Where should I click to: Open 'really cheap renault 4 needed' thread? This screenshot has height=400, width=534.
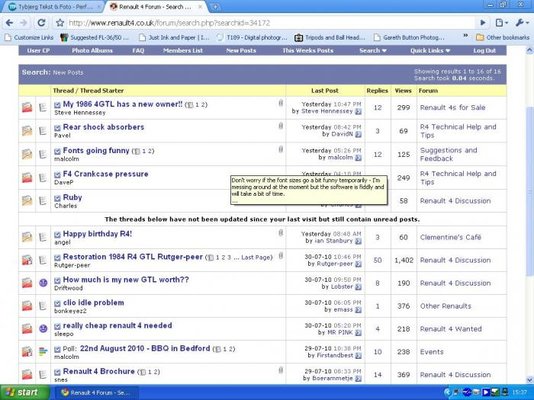tap(117, 325)
